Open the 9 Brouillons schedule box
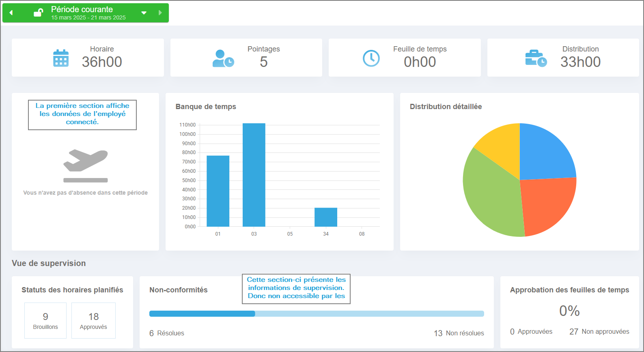The width and height of the screenshot is (644, 352). tap(45, 320)
